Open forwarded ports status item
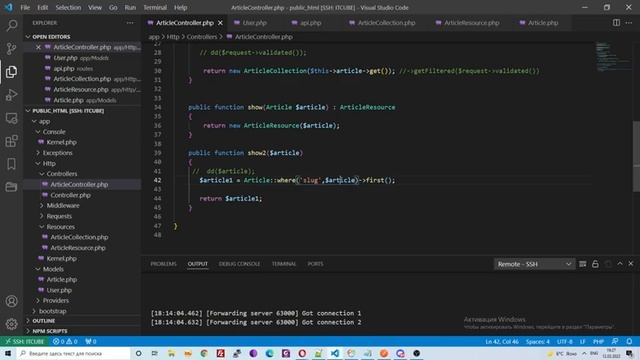Image resolution: width=640 pixels, height=360 pixels. pos(91,342)
